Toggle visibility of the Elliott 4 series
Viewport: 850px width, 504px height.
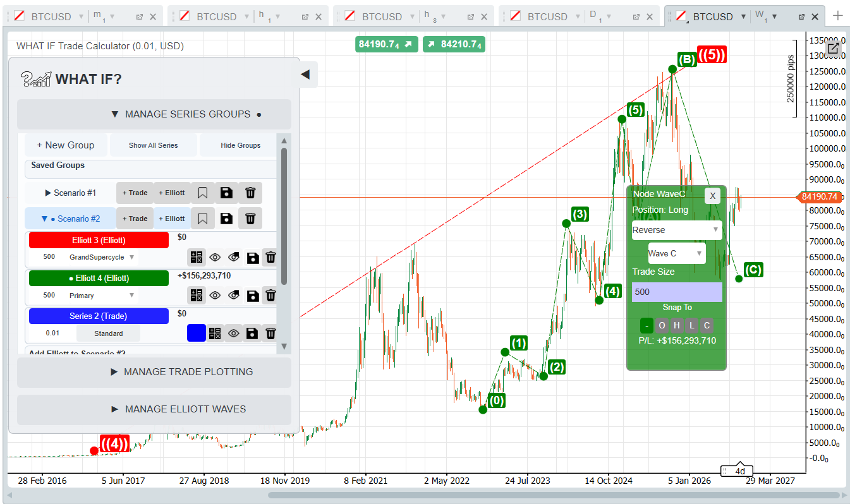215,295
